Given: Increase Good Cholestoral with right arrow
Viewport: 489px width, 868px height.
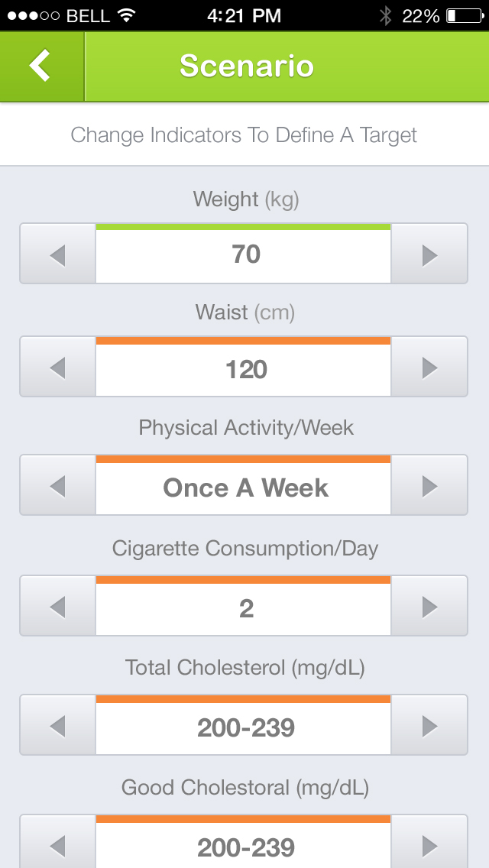Looking at the screenshot, I should click(429, 844).
